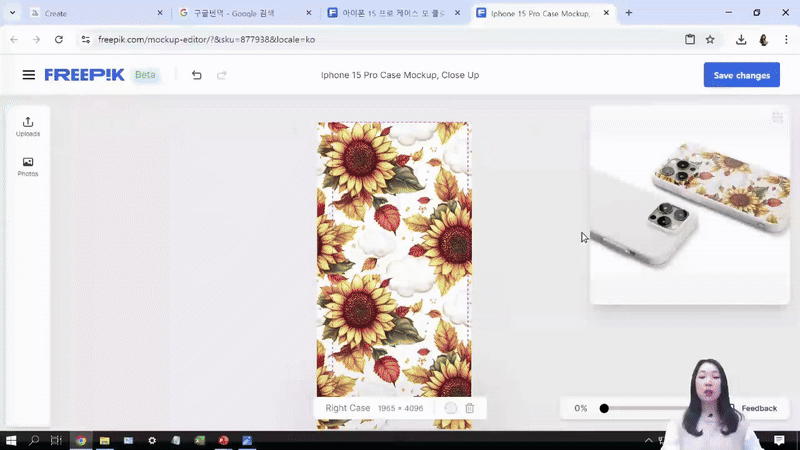Delete the Right Case layer
Viewport: 800px width, 450px height.
(x=470, y=408)
